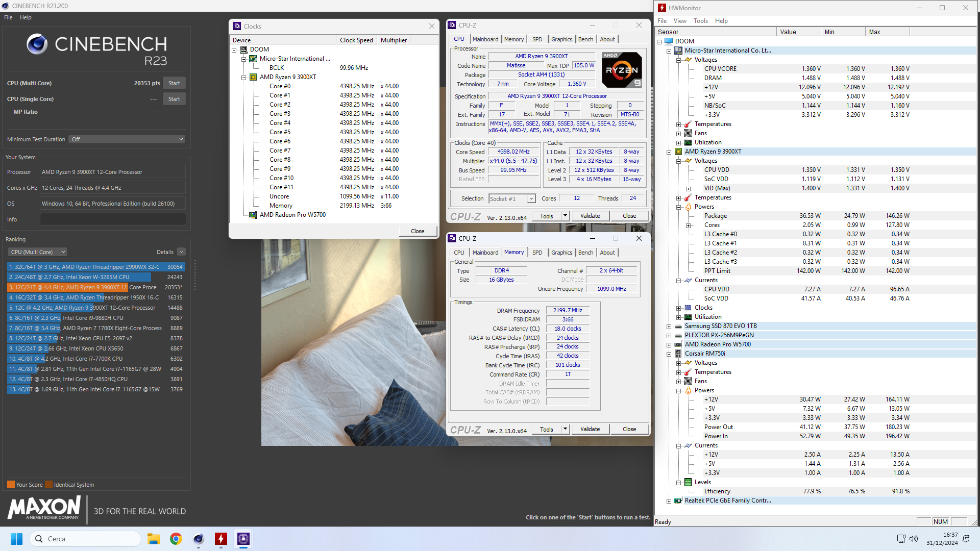Image resolution: width=980 pixels, height=551 pixels.
Task: Click the volume icon in system tray
Action: coord(914,539)
